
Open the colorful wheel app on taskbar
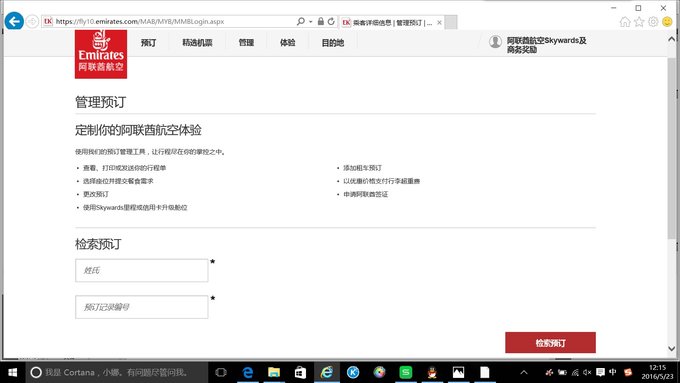379,372
